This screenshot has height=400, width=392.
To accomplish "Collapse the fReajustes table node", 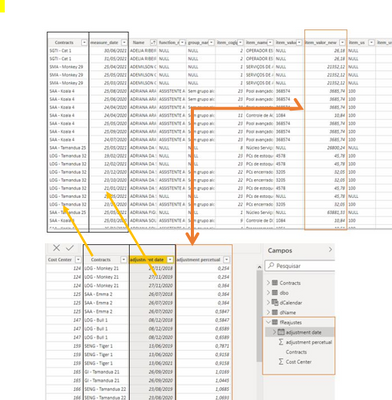I will click(268, 322).
